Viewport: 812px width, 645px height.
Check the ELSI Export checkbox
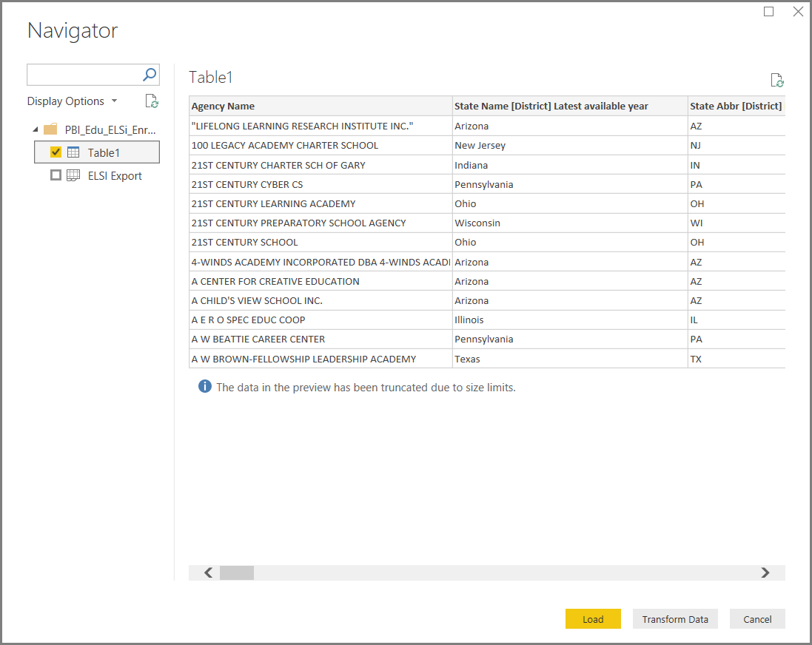[x=56, y=175]
